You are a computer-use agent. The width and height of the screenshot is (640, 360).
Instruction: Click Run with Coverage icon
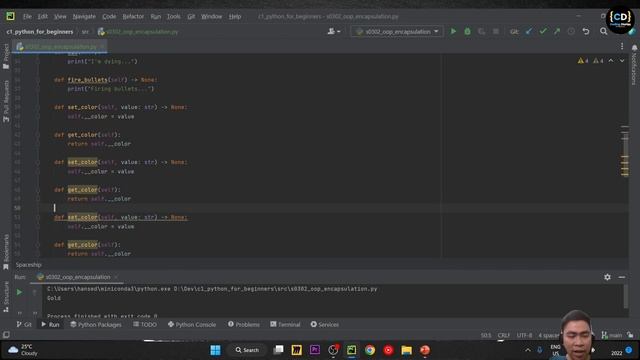click(x=482, y=31)
